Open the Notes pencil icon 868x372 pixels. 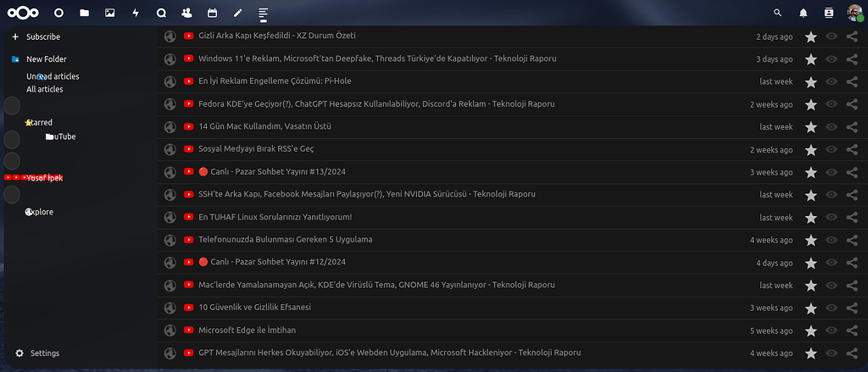pos(238,13)
